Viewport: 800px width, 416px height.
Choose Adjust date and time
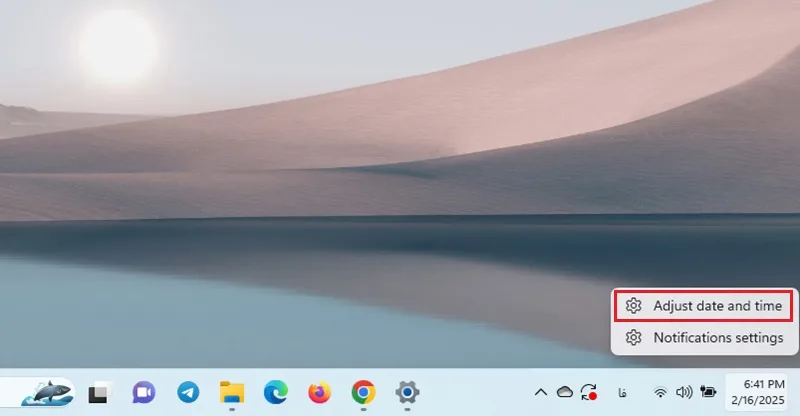(x=704, y=306)
